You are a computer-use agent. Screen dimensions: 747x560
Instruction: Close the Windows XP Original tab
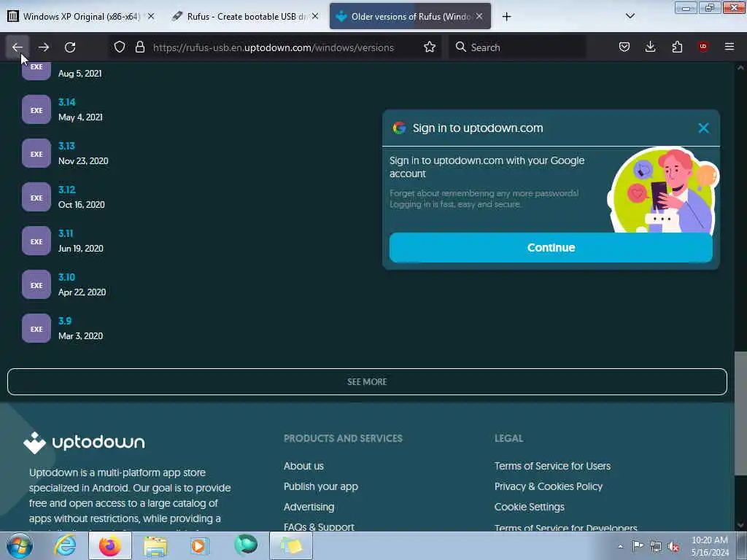(x=151, y=17)
